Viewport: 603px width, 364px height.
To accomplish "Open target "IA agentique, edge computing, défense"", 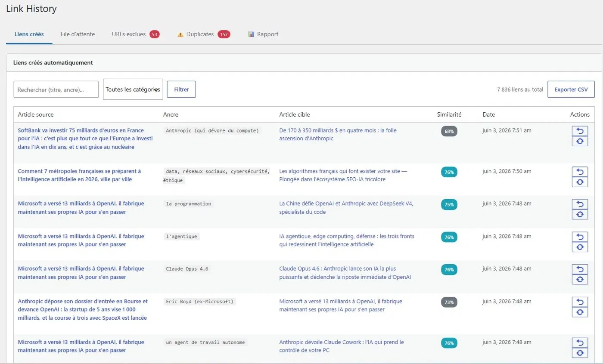I will tap(347, 240).
